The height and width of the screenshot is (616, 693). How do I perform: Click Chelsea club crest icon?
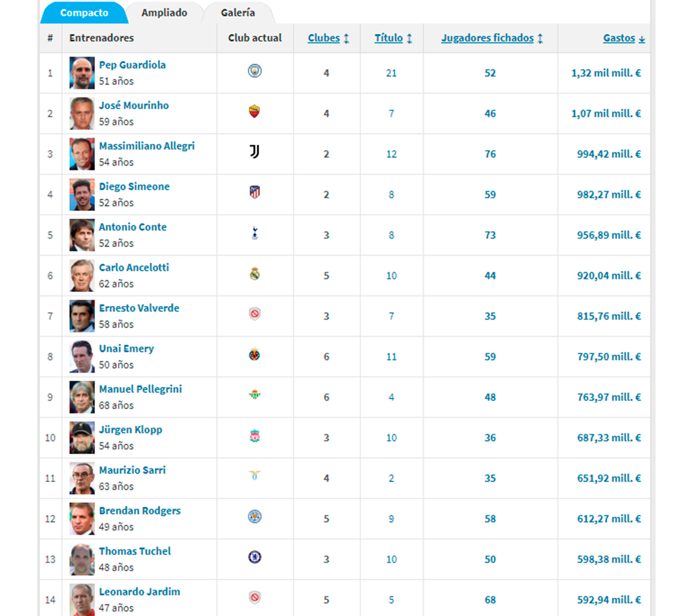254,557
